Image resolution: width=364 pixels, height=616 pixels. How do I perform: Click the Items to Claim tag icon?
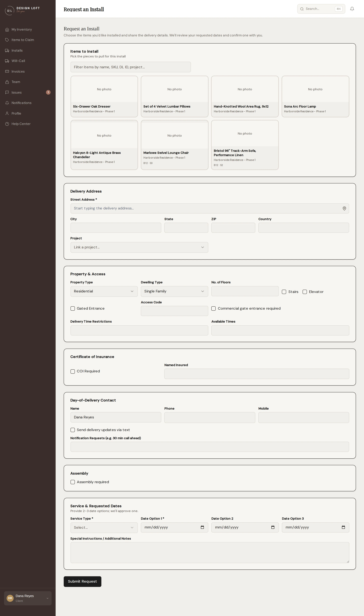[x=7, y=40]
